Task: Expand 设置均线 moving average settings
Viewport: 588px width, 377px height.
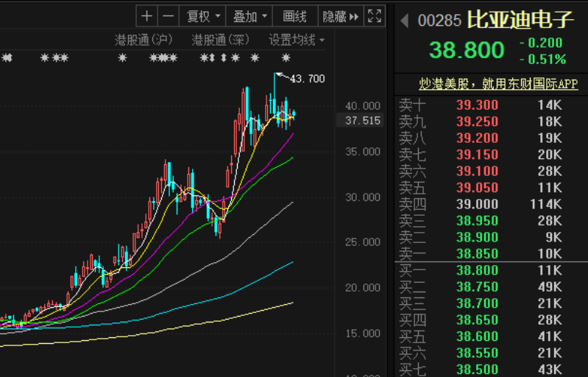Action: pos(297,40)
